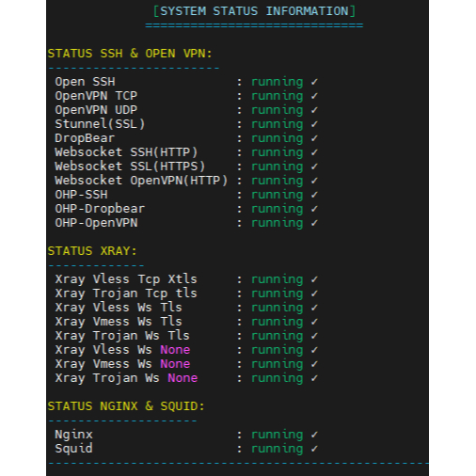Click the Open SSH service label

[85, 82]
